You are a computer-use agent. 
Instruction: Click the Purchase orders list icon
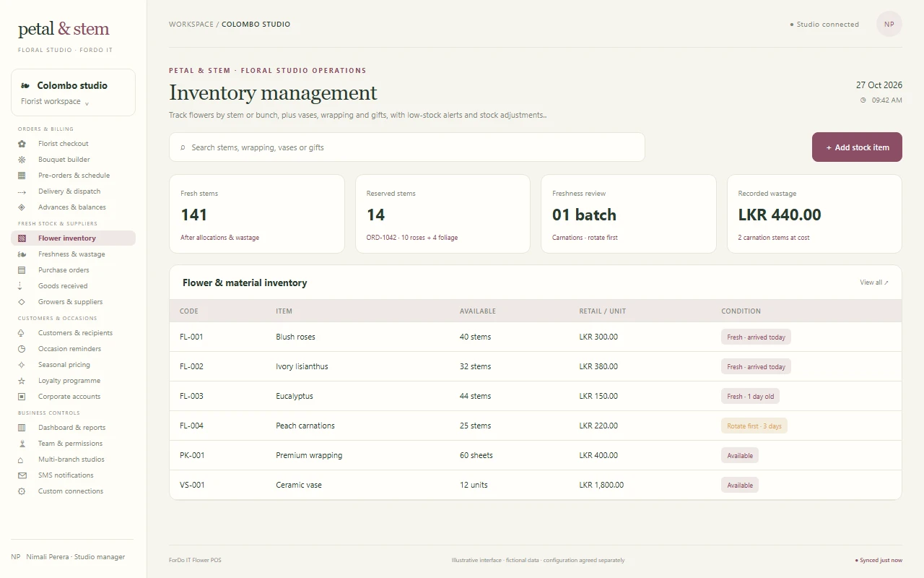coord(22,270)
